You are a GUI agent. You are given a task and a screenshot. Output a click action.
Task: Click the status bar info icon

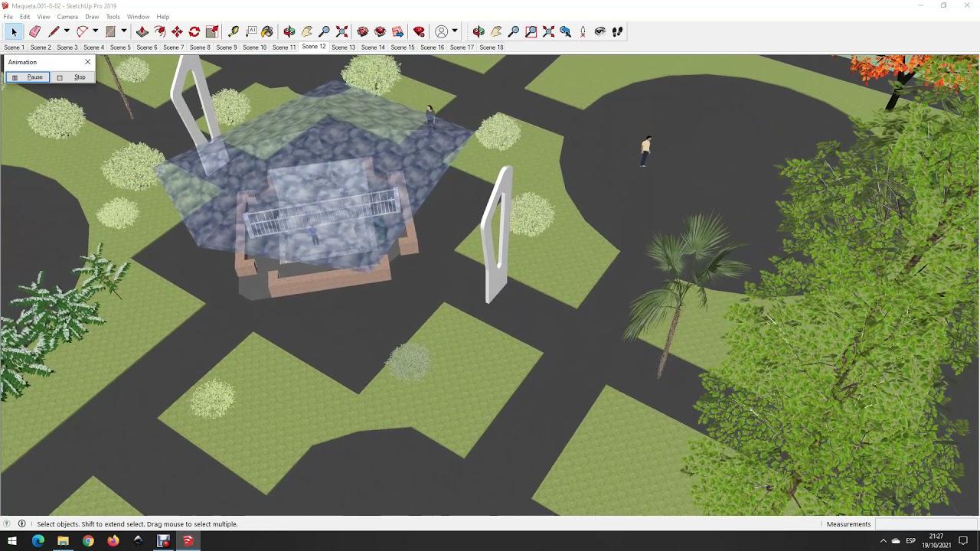pos(21,524)
